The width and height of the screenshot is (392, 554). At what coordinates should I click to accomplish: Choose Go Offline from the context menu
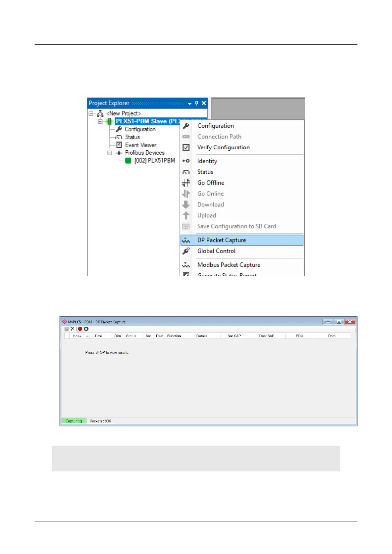click(x=211, y=183)
